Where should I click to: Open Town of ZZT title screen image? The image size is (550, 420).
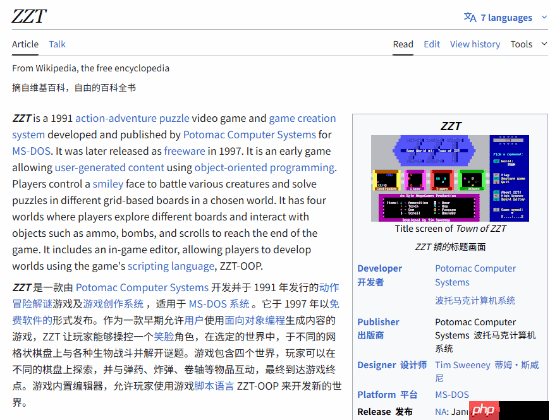pyautogui.click(x=450, y=178)
